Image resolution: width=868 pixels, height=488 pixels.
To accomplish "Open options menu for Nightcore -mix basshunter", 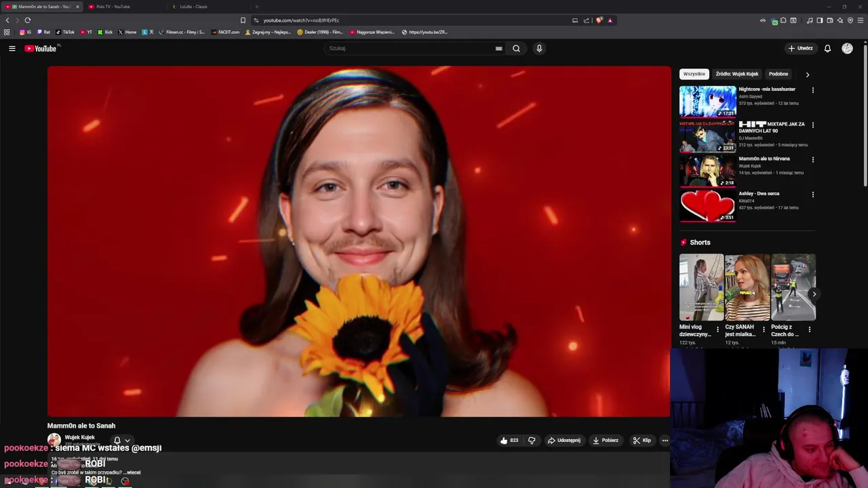I will pos(812,90).
